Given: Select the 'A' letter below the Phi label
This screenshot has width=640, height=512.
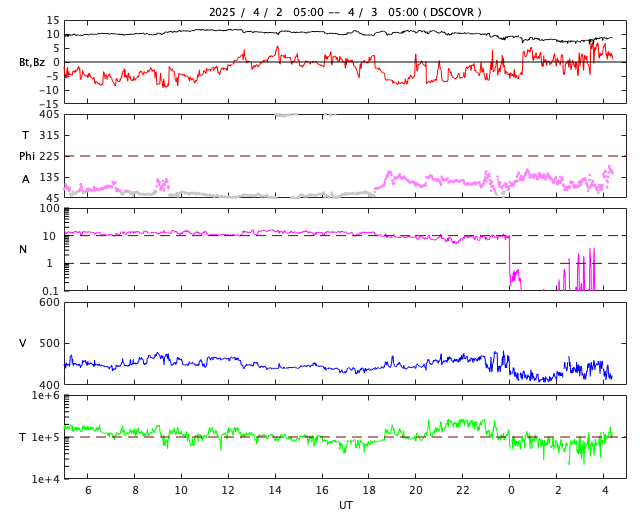Looking at the screenshot, I should tap(26, 180).
